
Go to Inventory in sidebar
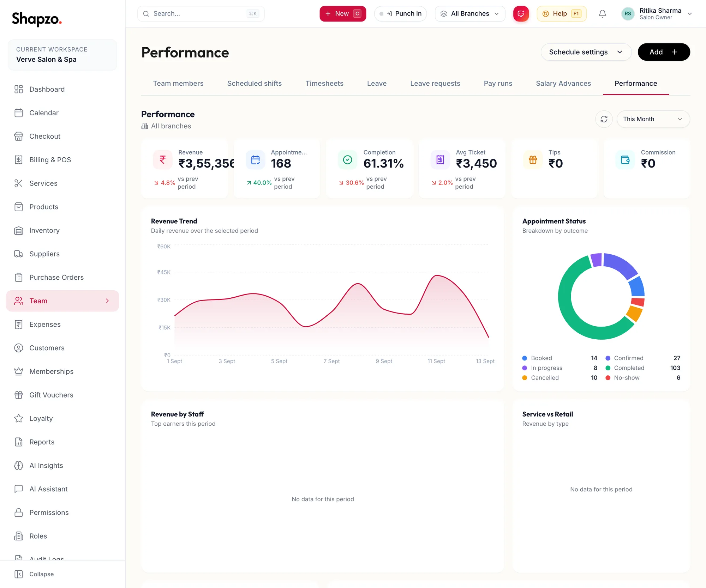click(62, 230)
